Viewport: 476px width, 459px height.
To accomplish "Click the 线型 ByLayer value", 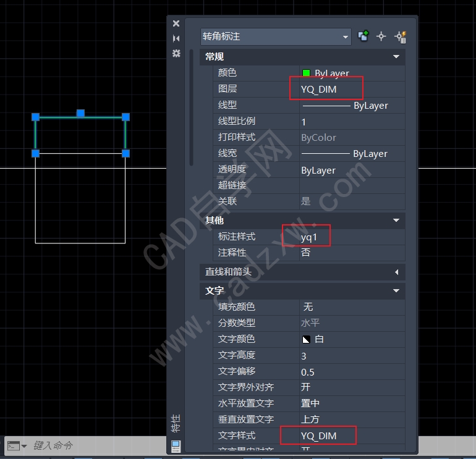I will pyautogui.click(x=352, y=105).
